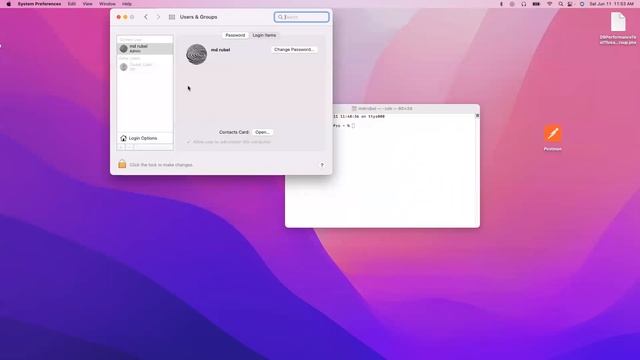The image size is (640, 360).
Task: Open the System Preferences menu
Action: (x=39, y=4)
